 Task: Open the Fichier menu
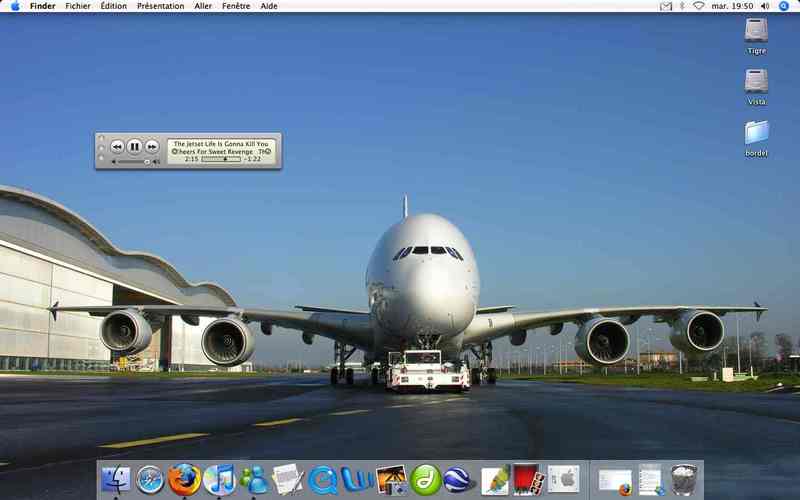pos(78,6)
